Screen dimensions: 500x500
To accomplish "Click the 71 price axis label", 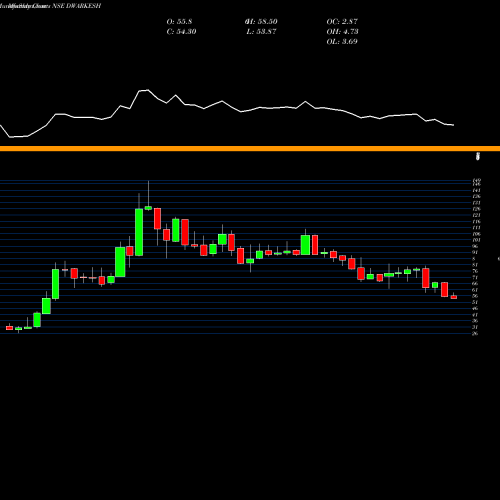I will click(x=475, y=277).
